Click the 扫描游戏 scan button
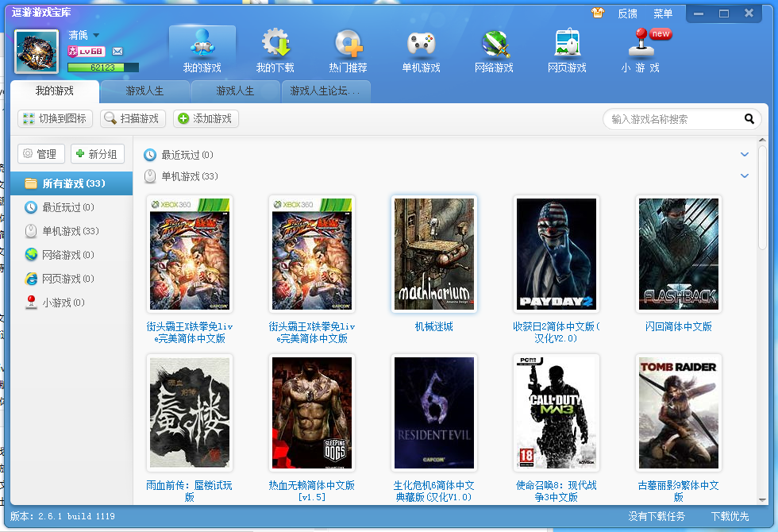 [x=133, y=118]
